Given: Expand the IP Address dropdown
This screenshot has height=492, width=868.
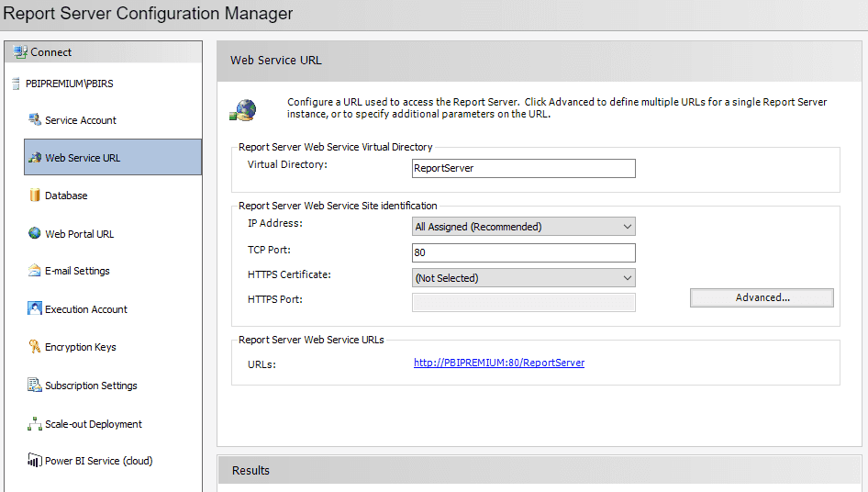Looking at the screenshot, I should pyautogui.click(x=524, y=227).
